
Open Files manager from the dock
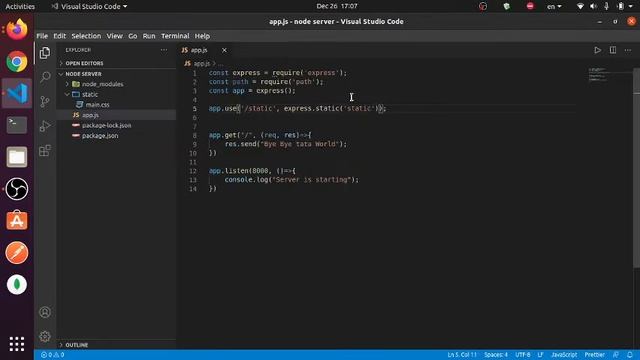click(17, 157)
